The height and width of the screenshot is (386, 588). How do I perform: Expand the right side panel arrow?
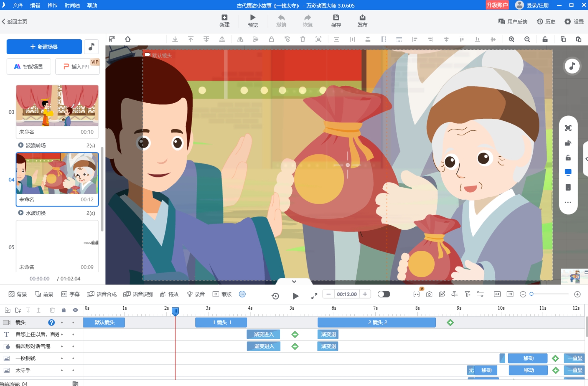pos(586,159)
